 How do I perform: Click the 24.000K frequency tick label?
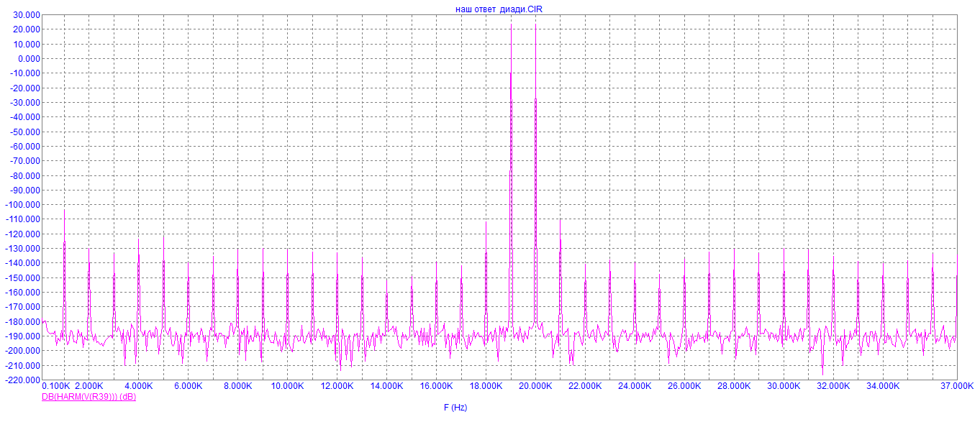[x=635, y=387]
